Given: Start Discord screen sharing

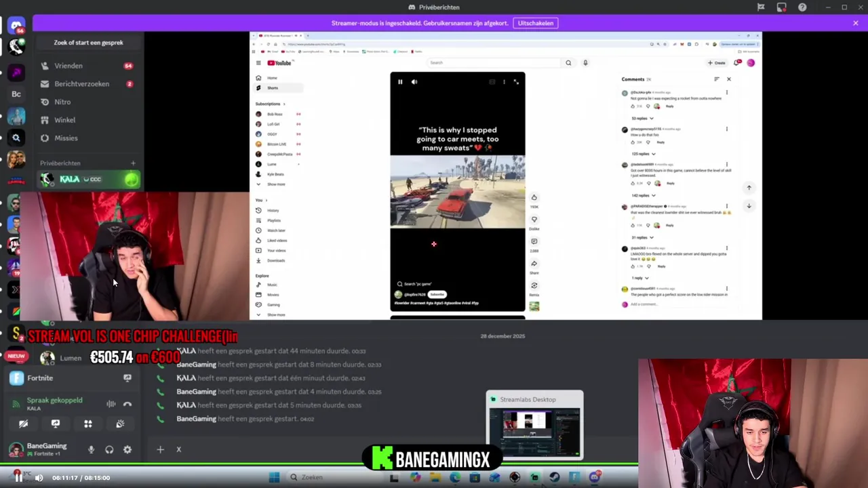Looking at the screenshot, I should tap(56, 424).
